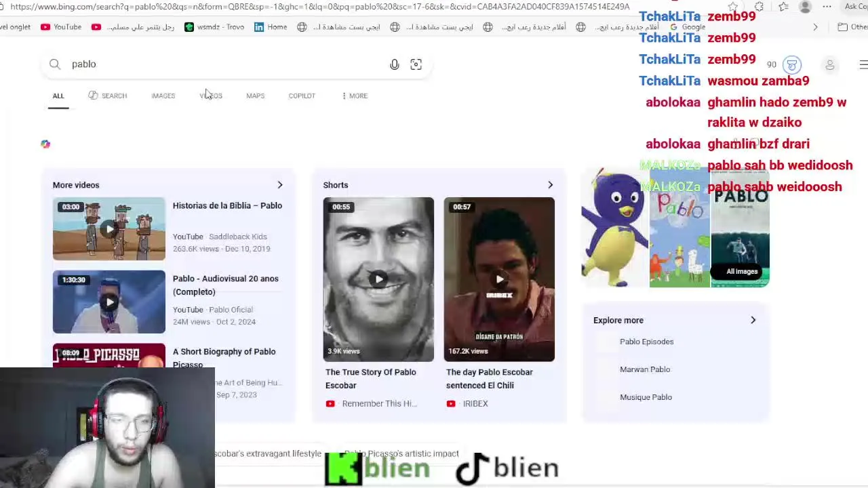The width and height of the screenshot is (868, 488).
Task: Open the blue penguin Pablo image
Action: [615, 229]
